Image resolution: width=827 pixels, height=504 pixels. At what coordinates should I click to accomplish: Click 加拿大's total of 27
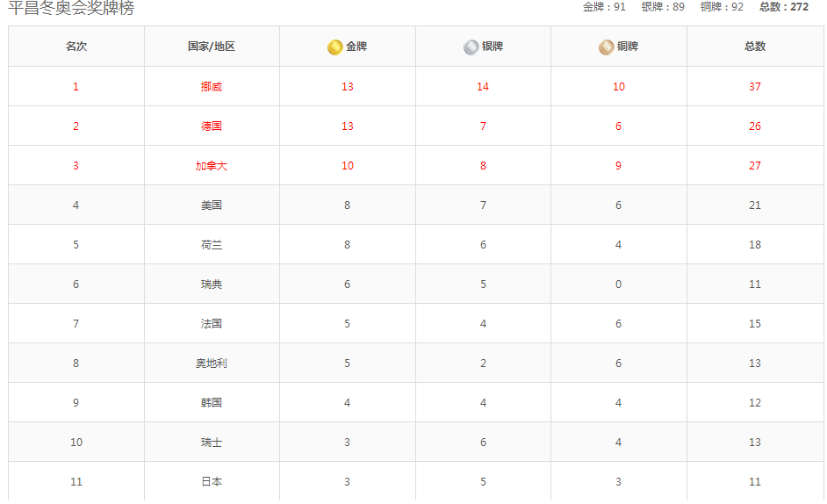755,166
